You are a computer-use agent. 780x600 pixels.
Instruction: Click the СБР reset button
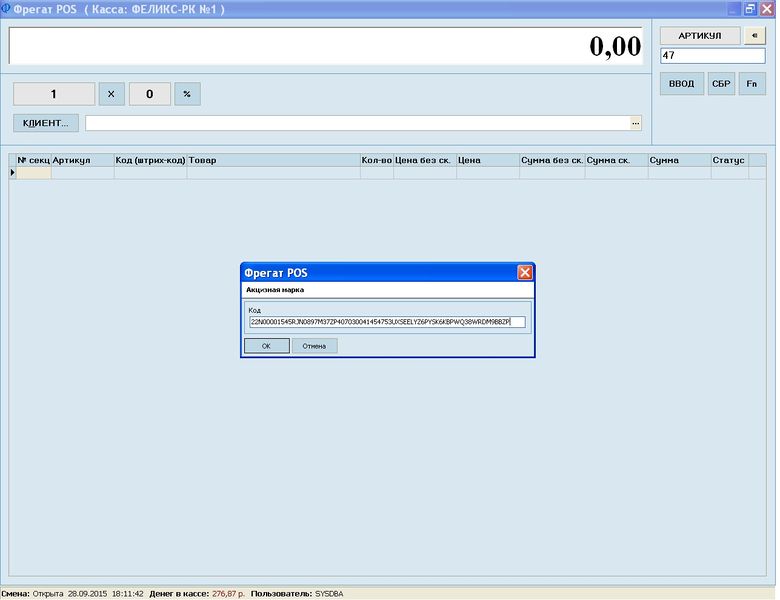[x=721, y=84]
